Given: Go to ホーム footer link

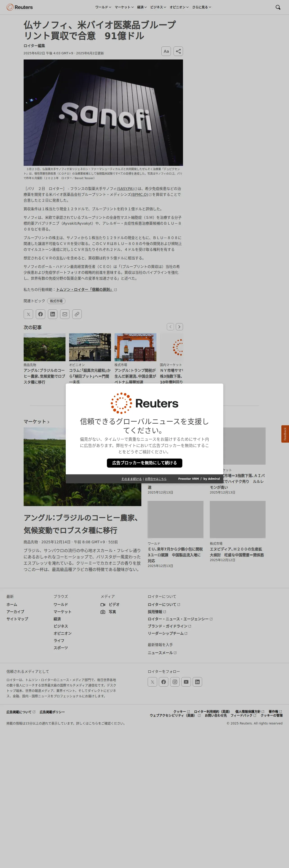Looking at the screenshot, I should point(12,605).
